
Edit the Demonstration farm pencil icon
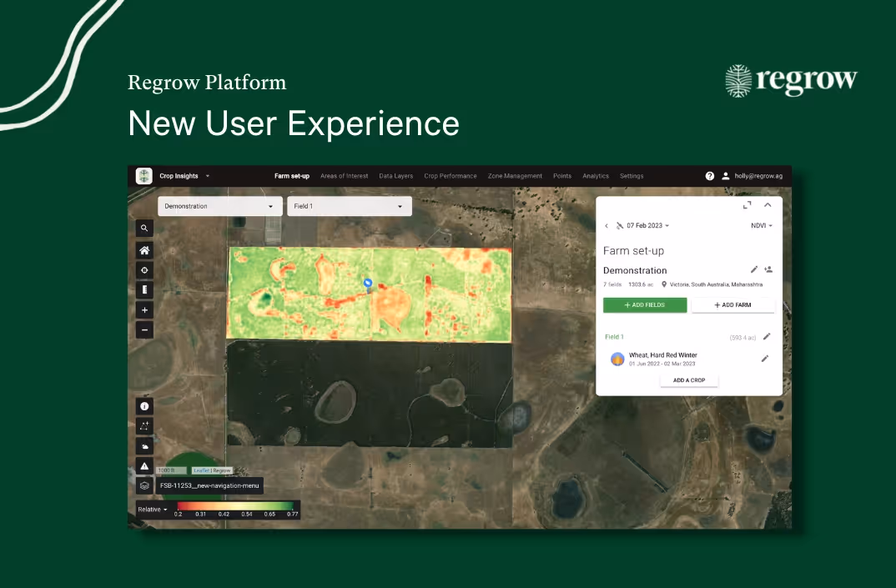[753, 269]
